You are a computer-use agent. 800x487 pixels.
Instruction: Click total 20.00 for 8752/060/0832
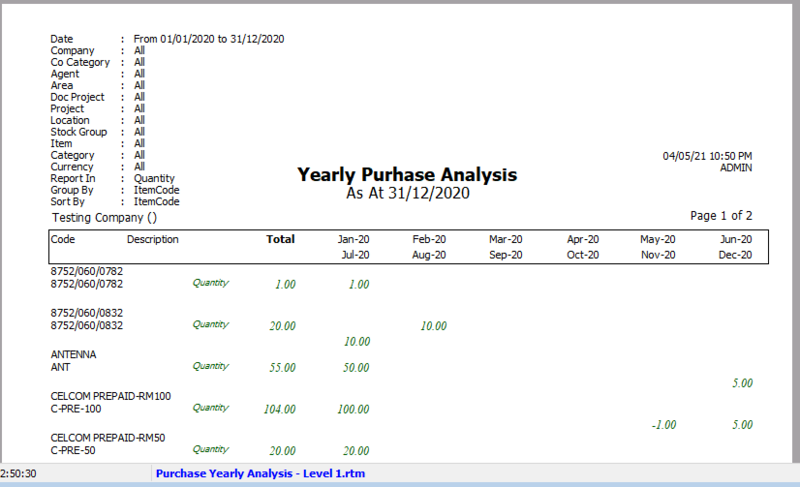tap(282, 326)
